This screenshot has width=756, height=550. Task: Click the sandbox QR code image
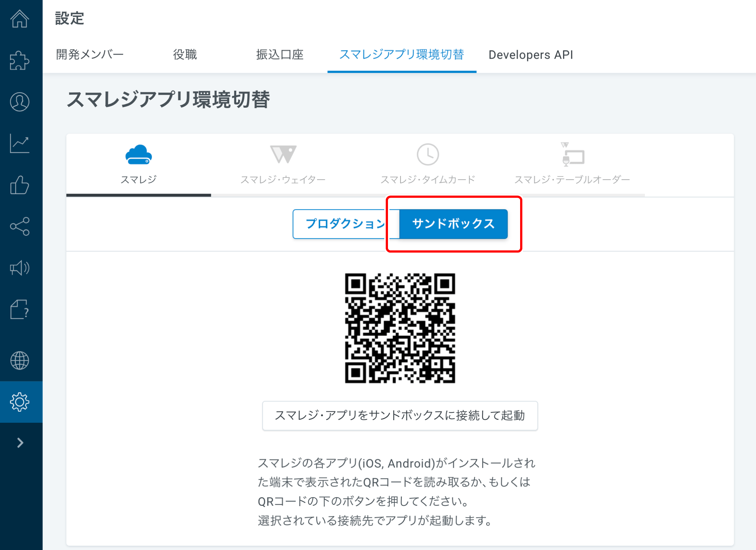[400, 328]
